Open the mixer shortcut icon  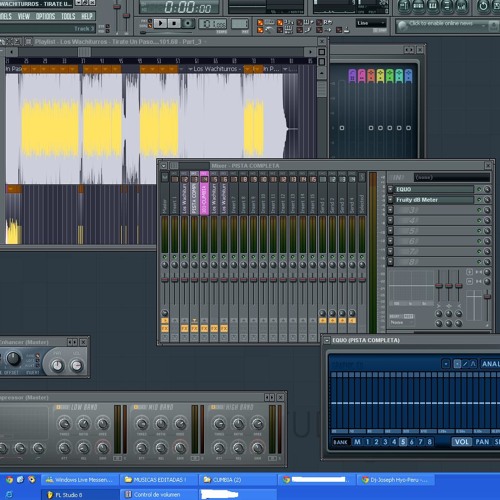(x=462, y=6)
